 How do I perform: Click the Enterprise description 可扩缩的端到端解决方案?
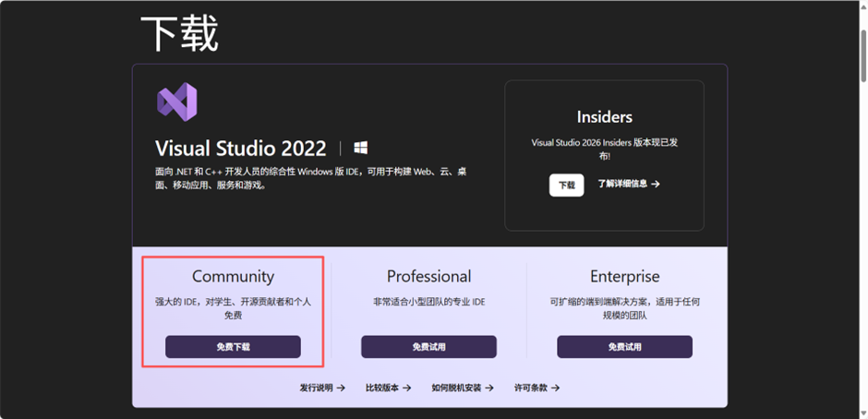[624, 309]
